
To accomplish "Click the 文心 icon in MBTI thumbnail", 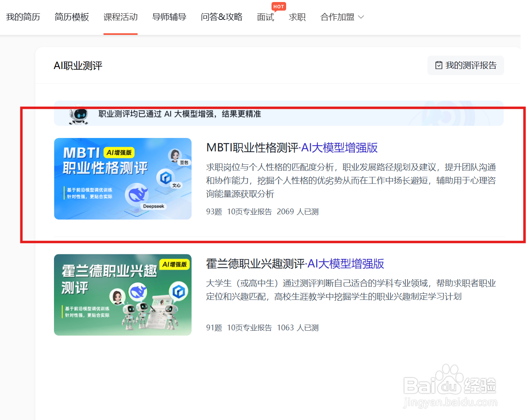I will coord(166,177).
